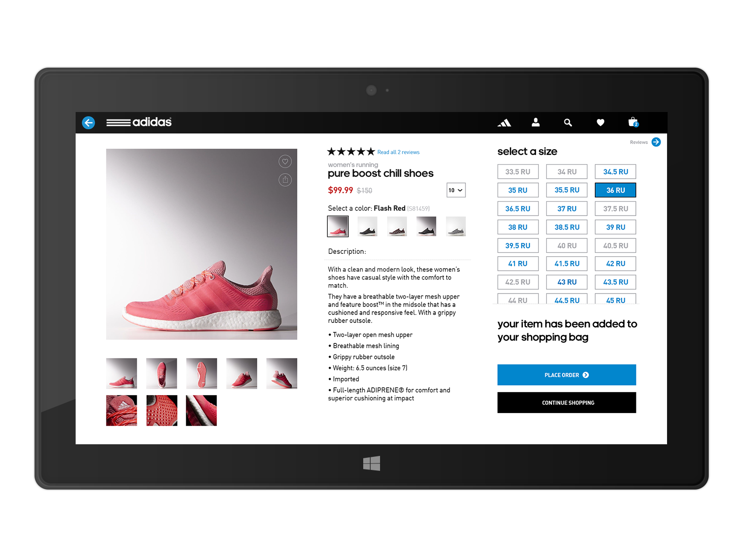Choose the selected 36 RU size

point(615,190)
